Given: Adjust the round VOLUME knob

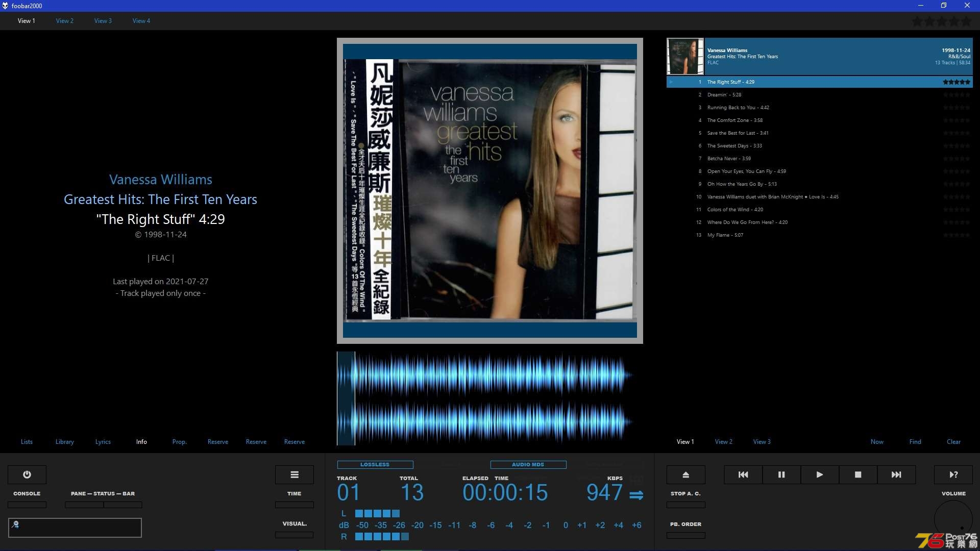Looking at the screenshot, I should click(x=953, y=519).
